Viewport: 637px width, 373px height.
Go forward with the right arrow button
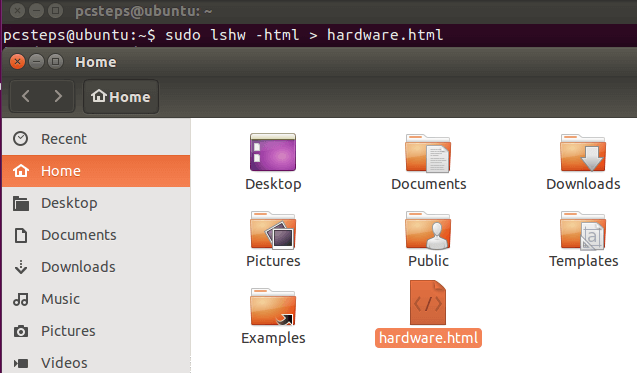coord(58,96)
